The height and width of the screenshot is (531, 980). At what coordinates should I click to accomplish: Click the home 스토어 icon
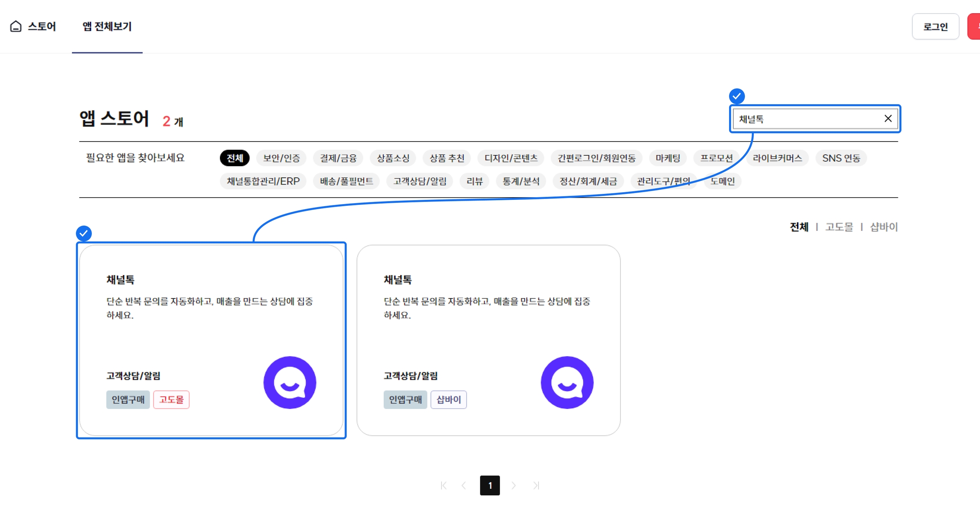pos(16,26)
